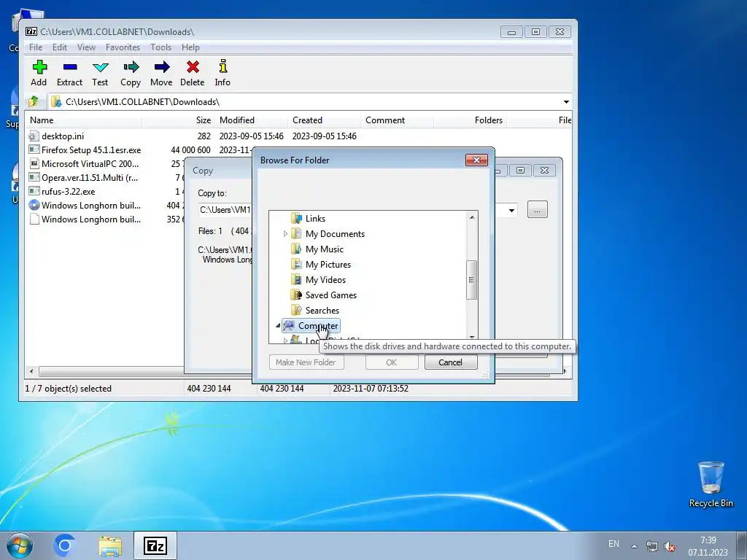Click the file list horizontal scroll left arrow
The height and width of the screenshot is (560, 747).
click(x=31, y=371)
